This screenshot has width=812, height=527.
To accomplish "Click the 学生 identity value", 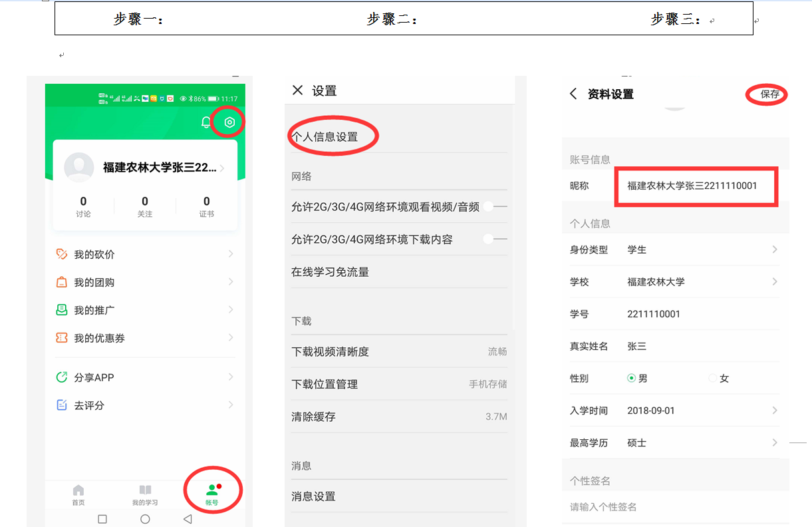I will tap(637, 250).
